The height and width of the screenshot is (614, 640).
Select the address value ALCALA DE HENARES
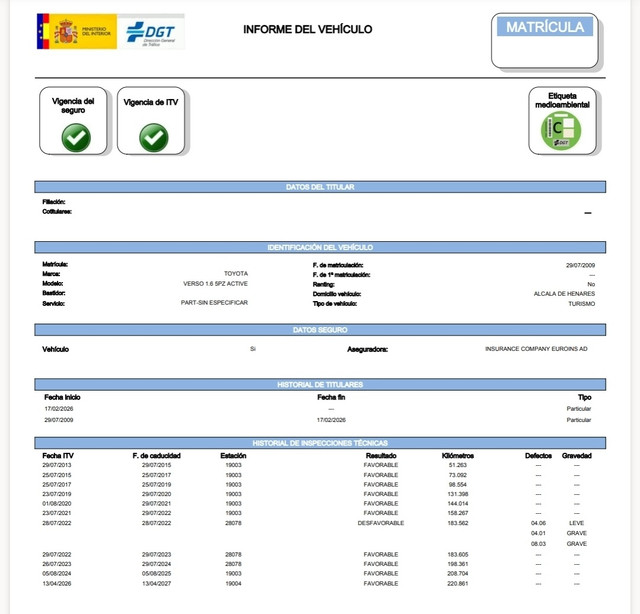(564, 294)
